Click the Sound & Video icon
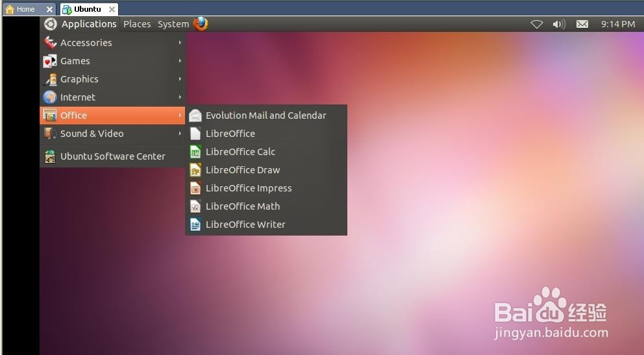The height and width of the screenshot is (355, 644). coord(50,134)
